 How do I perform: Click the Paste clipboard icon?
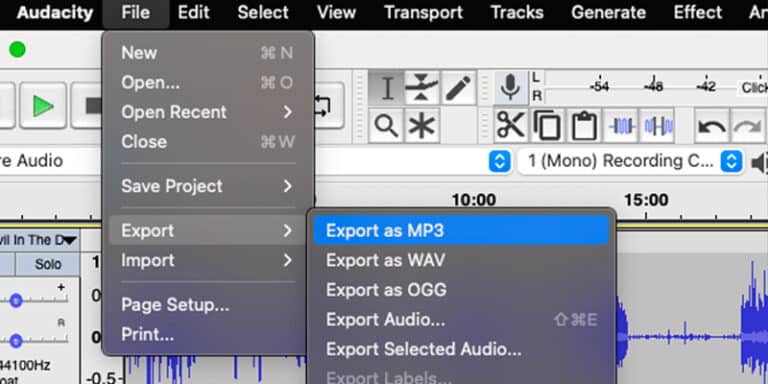click(x=584, y=126)
